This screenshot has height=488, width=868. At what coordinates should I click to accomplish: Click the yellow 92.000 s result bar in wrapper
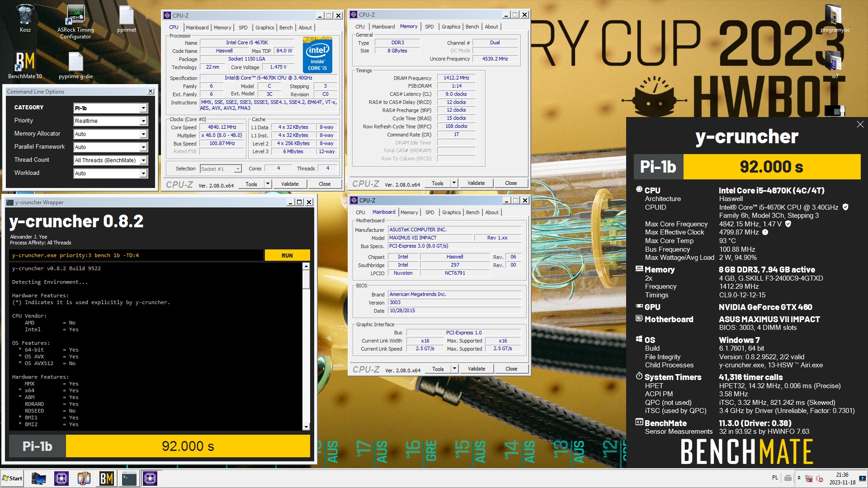[x=188, y=446]
